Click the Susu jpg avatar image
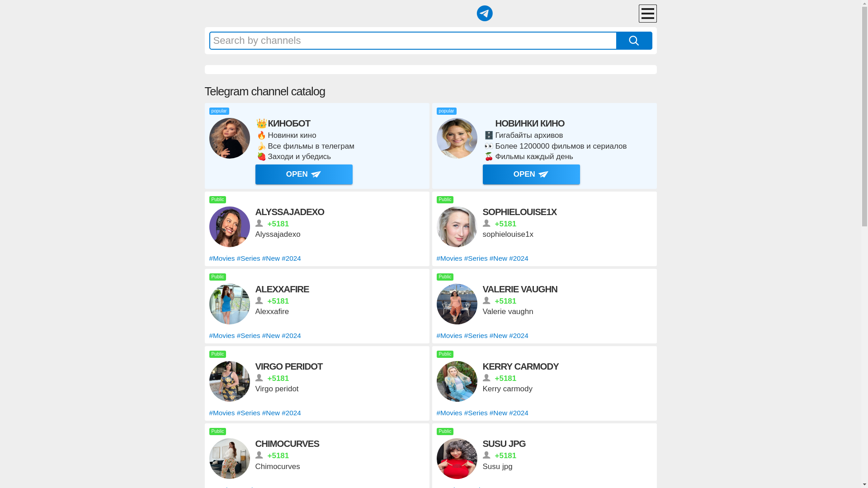 click(x=457, y=459)
